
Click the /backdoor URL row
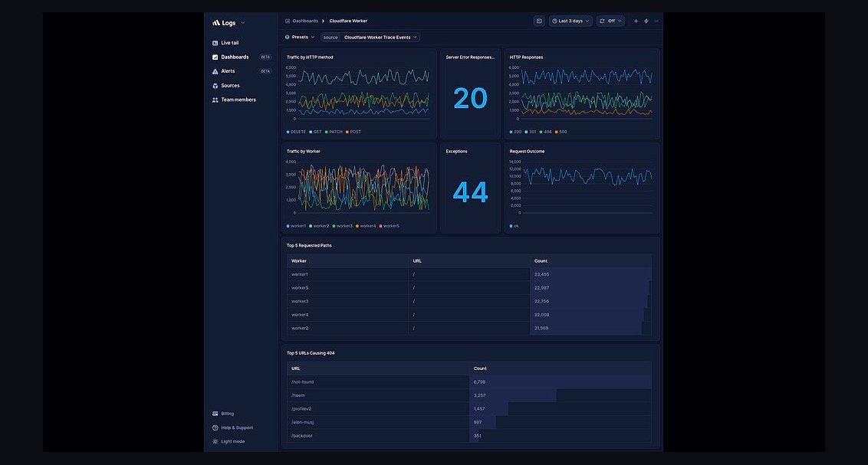coord(469,436)
